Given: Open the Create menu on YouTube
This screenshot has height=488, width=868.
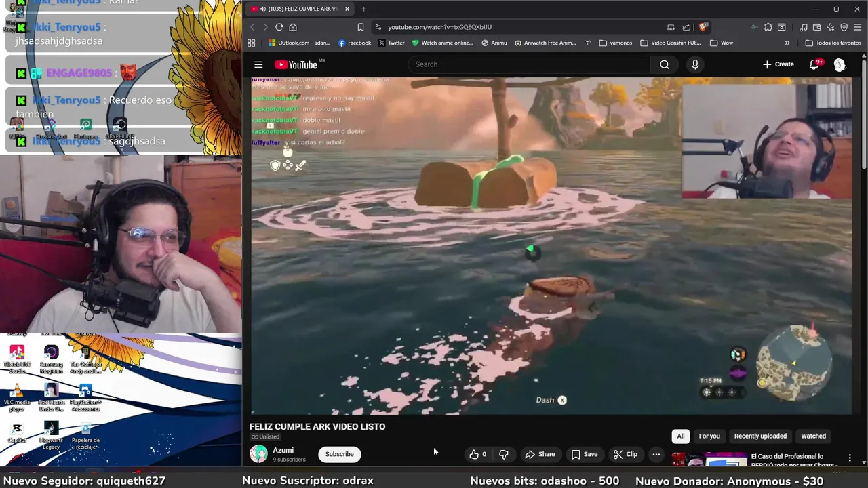Looking at the screenshot, I should point(778,64).
